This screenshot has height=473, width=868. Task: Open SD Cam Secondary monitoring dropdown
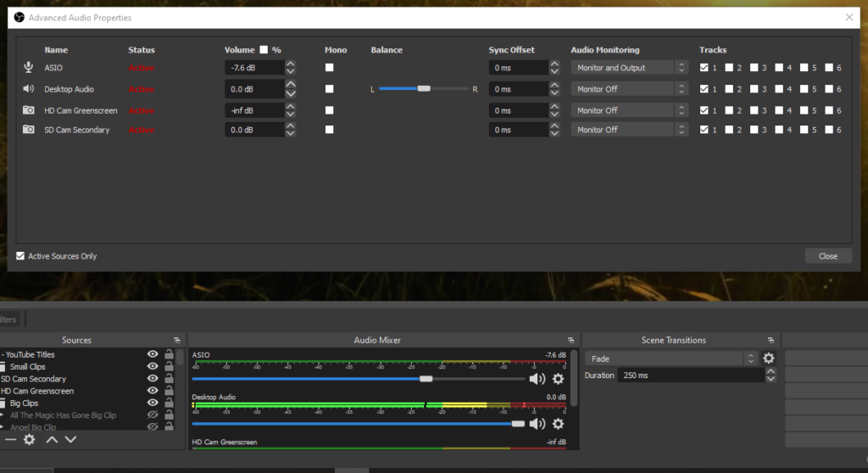click(x=630, y=130)
